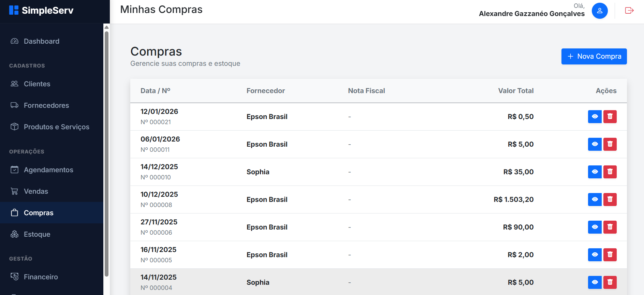The height and width of the screenshot is (295, 644).
Task: Open the user profile avatar icon
Action: [x=599, y=11]
